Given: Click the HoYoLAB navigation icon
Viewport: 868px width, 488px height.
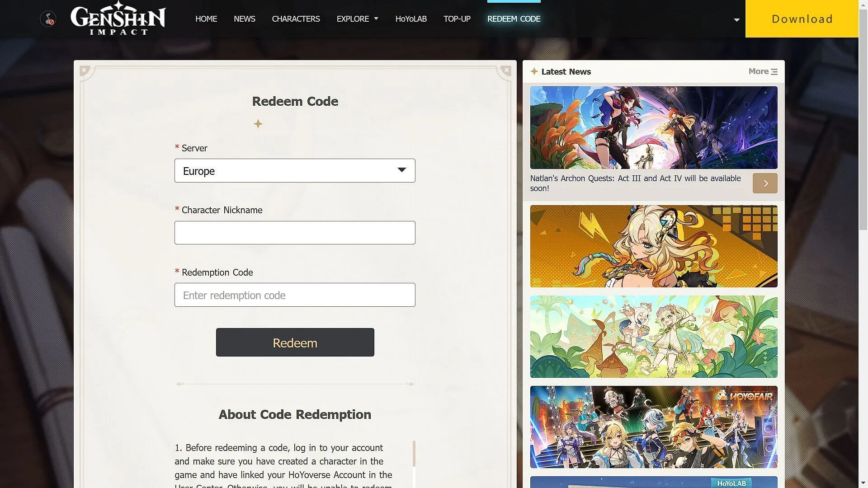Looking at the screenshot, I should click(411, 19).
